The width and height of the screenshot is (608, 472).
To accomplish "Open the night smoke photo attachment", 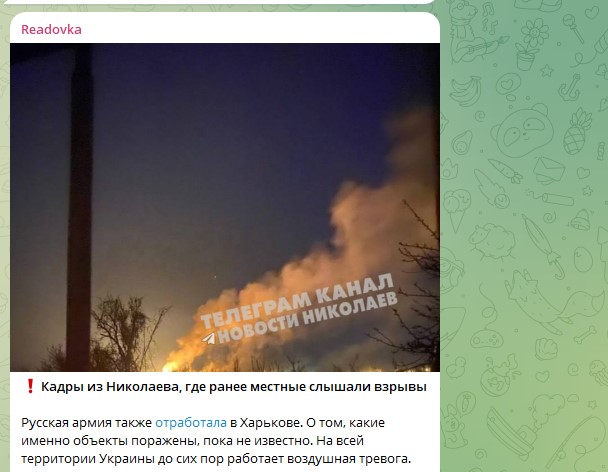I will click(225, 207).
